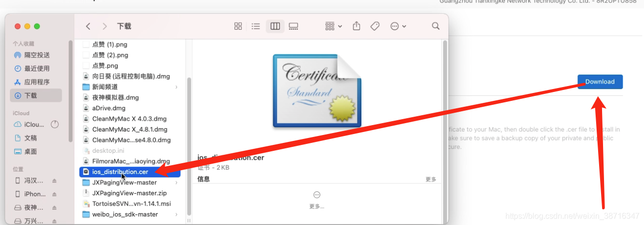Viewport: 644px width, 225px height.
Task: Click the Download button on webpage
Action: [600, 82]
